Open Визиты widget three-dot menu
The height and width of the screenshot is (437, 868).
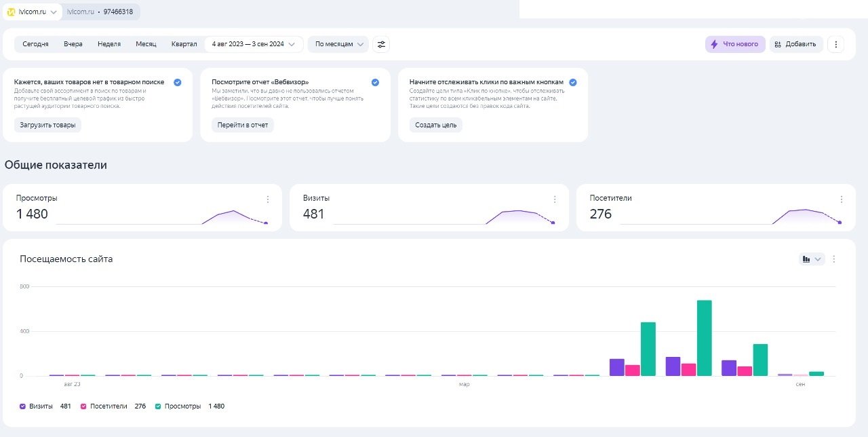555,199
